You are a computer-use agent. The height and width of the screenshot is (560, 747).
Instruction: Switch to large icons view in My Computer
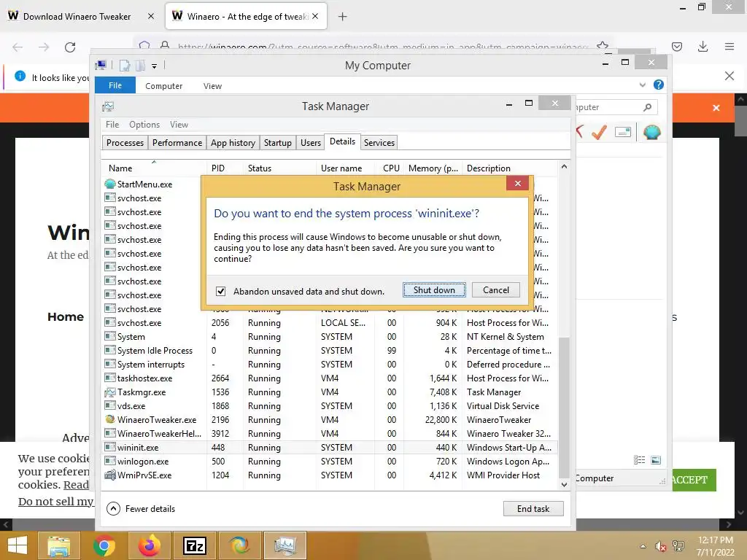click(x=656, y=460)
